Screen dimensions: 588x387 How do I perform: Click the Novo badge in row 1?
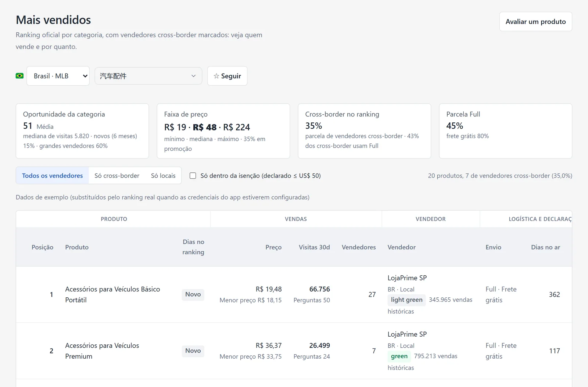pyautogui.click(x=193, y=294)
